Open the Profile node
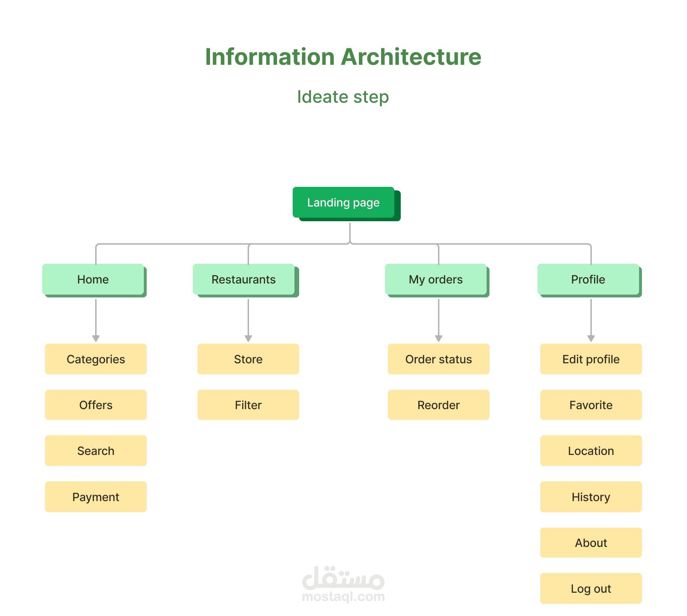Screen dimensions: 687x616 (588, 279)
